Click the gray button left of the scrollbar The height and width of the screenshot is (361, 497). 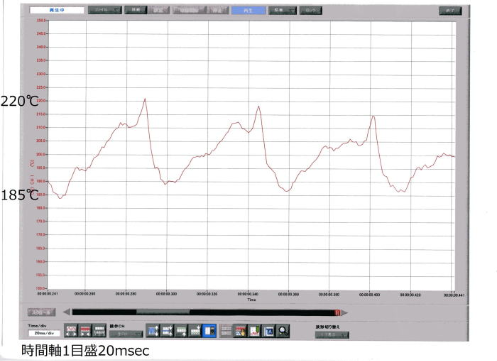pos(41,312)
